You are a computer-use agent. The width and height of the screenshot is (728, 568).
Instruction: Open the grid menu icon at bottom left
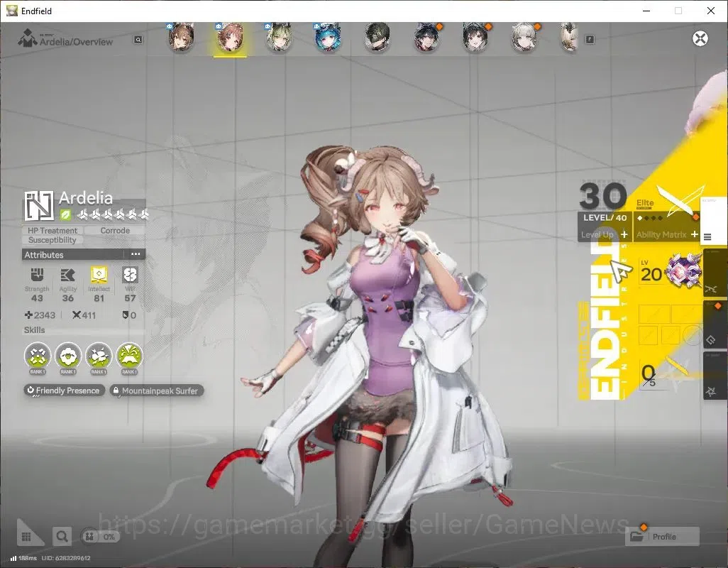click(x=27, y=537)
